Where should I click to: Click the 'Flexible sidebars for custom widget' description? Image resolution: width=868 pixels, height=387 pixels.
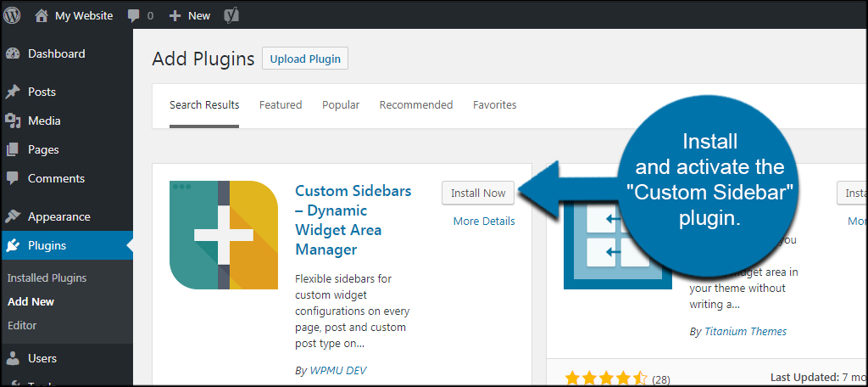(x=352, y=311)
